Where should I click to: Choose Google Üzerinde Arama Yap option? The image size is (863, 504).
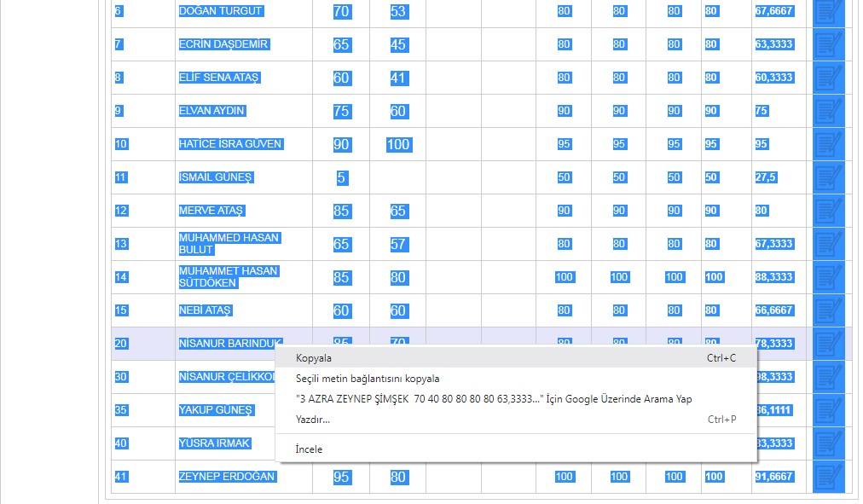(494, 399)
